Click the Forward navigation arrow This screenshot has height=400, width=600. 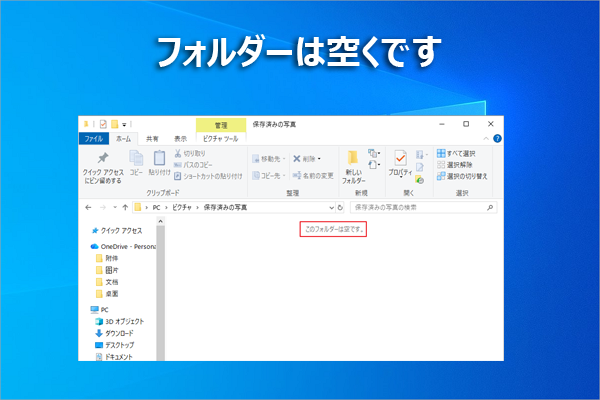(x=103, y=207)
